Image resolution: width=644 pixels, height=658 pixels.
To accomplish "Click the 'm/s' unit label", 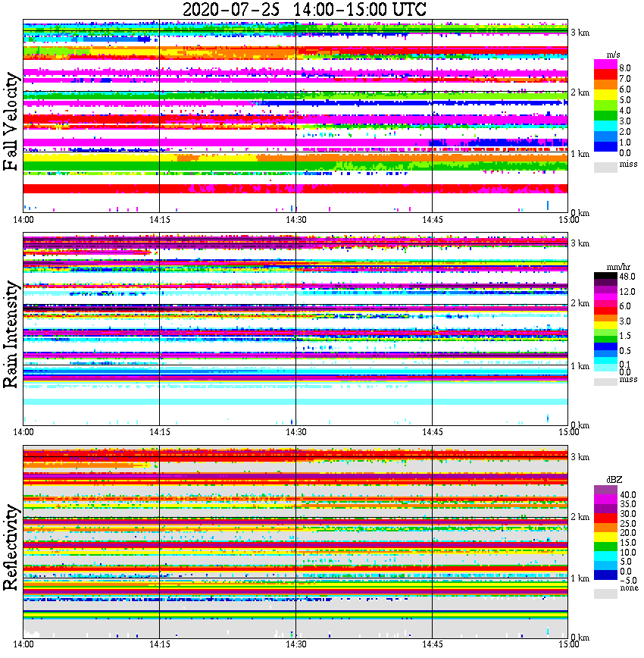I will 613,55.
